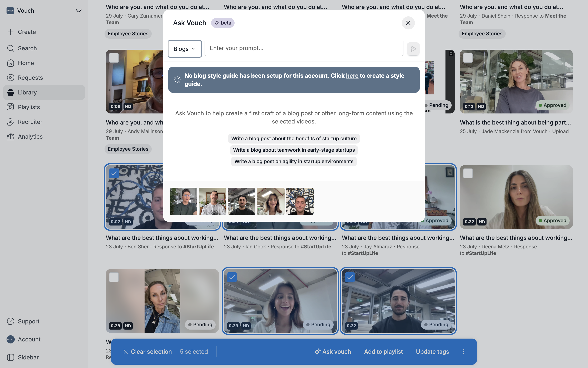
Task: Select third dialog thumbnail, bearded man in office
Action: 242,201
